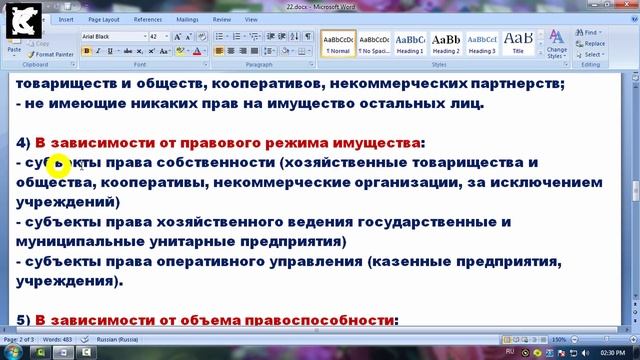Open Font dialog launcher
640x360 pixels.
click(205, 64)
